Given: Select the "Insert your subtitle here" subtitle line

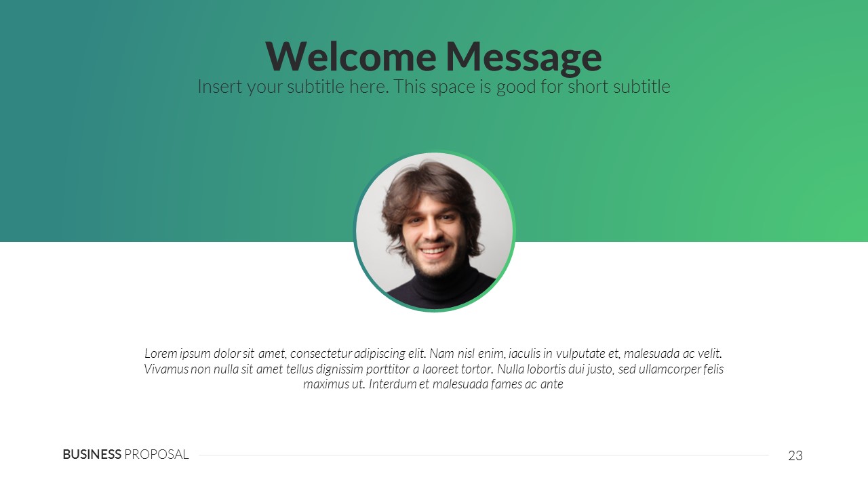Looking at the screenshot, I should click(x=434, y=87).
